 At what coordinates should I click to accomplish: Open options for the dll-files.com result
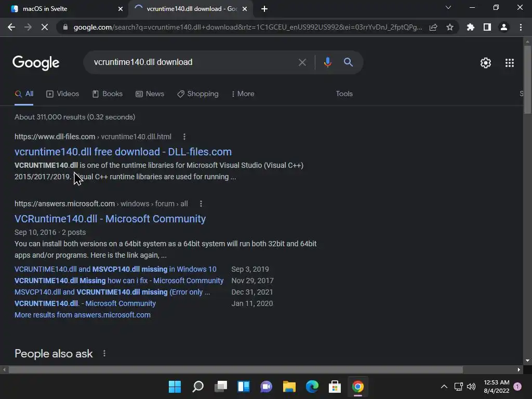point(184,137)
